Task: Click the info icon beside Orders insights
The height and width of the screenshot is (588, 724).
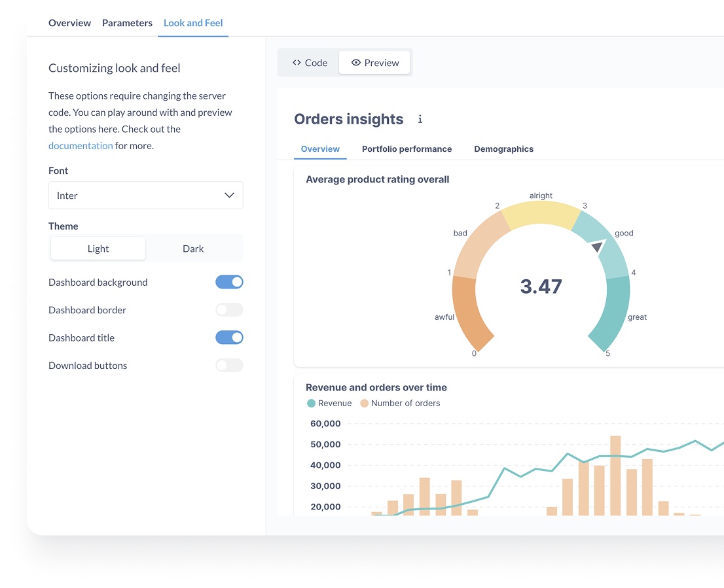Action: 420,119
